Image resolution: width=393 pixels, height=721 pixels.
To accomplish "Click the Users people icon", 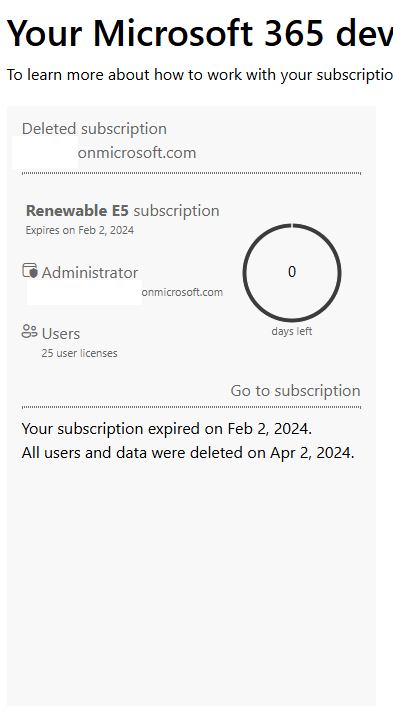I will tap(29, 331).
